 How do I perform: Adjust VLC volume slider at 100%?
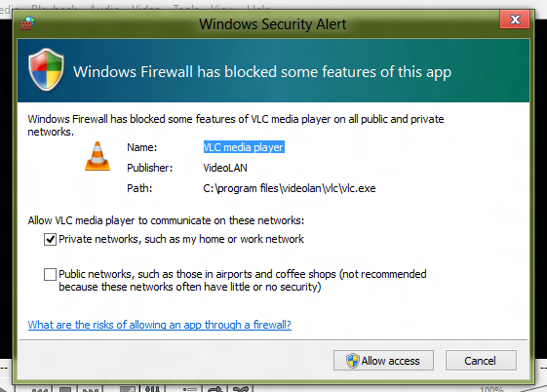524,388
